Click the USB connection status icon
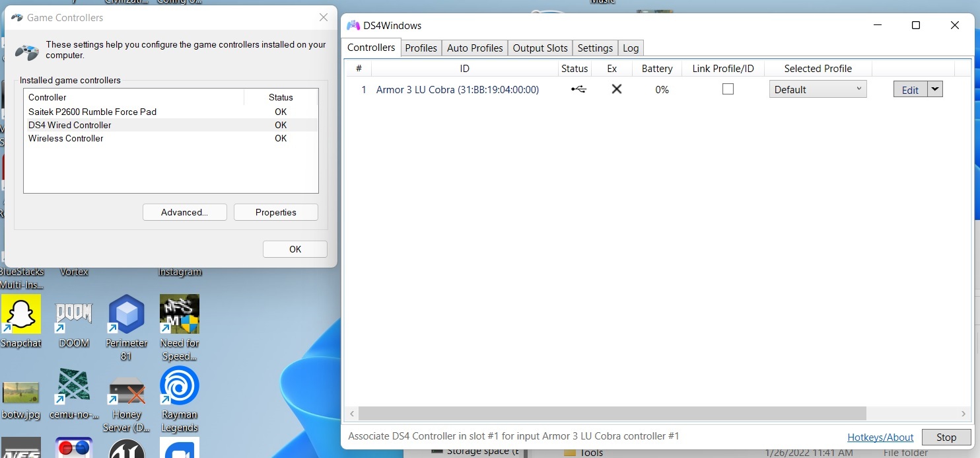The width and height of the screenshot is (980, 458). point(578,89)
